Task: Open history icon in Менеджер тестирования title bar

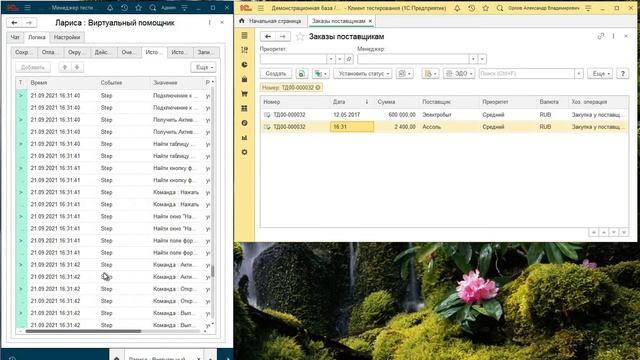Action: [x=124, y=7]
